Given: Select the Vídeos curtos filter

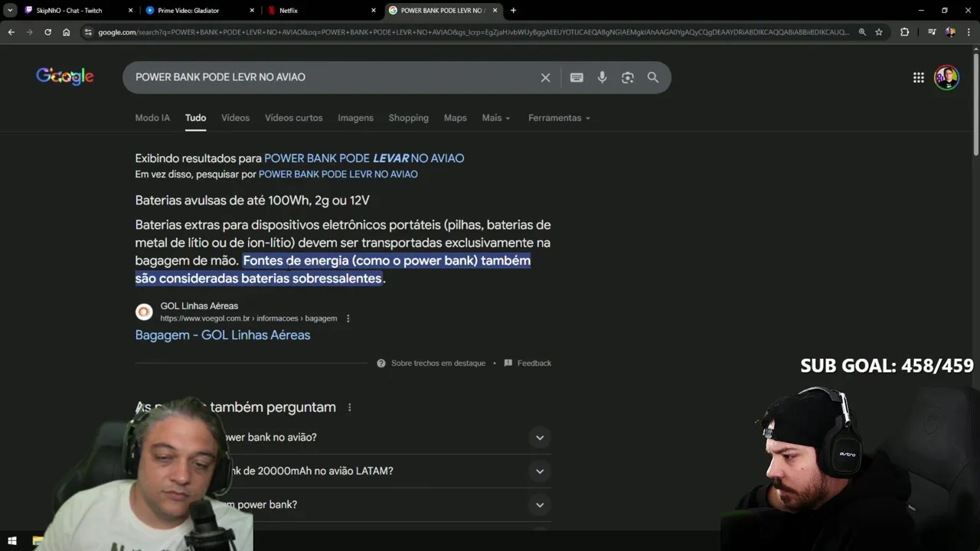Looking at the screenshot, I should [x=293, y=118].
